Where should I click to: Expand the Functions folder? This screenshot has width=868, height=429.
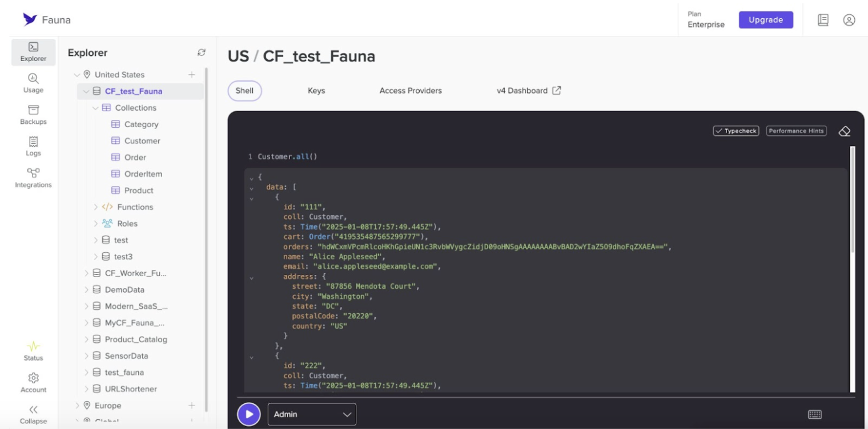click(95, 207)
